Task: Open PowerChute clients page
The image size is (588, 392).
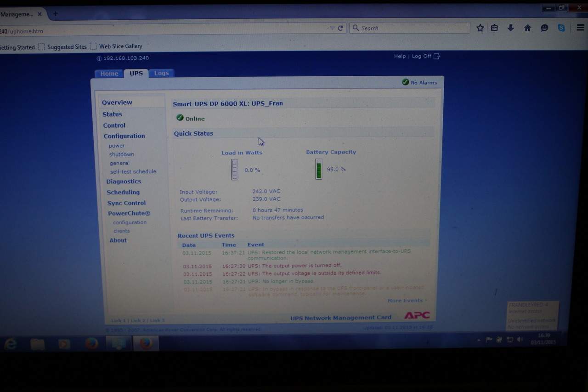Action: coord(122,231)
